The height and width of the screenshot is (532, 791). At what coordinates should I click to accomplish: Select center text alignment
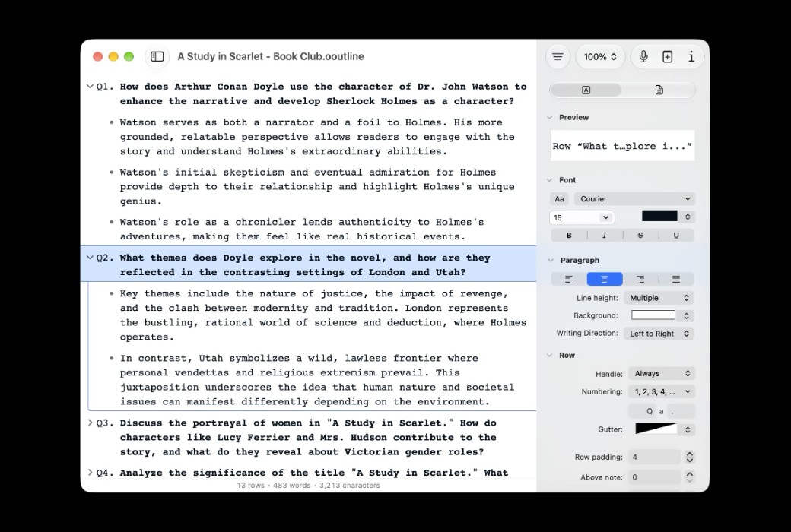click(x=605, y=280)
